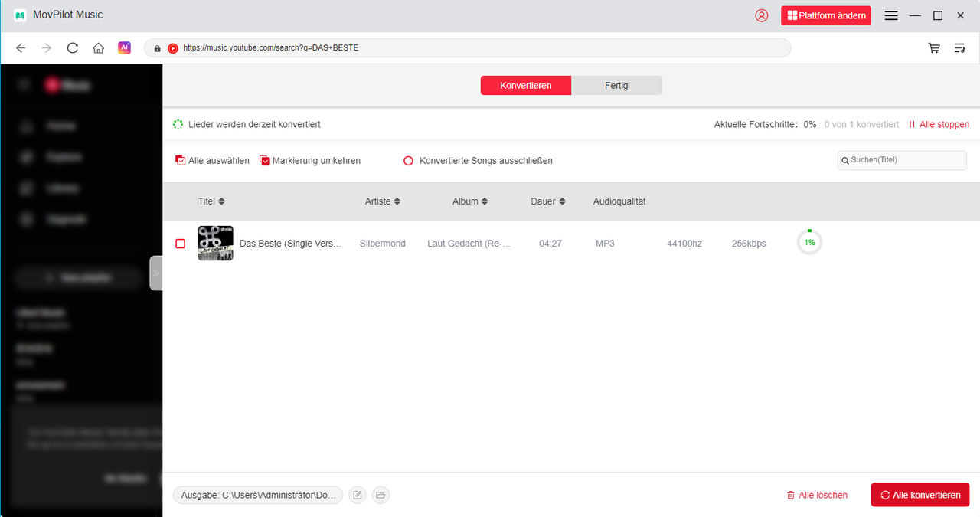The width and height of the screenshot is (980, 517).
Task: Go forward with the forward arrow
Action: click(x=47, y=47)
